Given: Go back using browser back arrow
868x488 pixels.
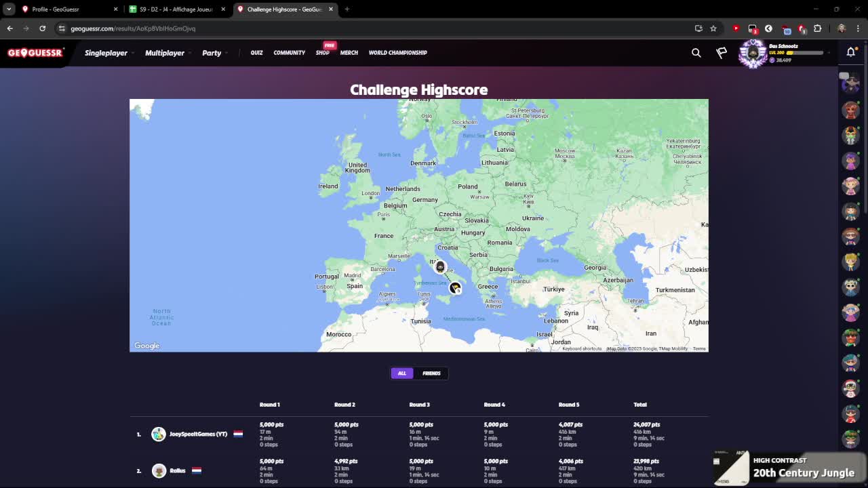Looking at the screenshot, I should 9,28.
